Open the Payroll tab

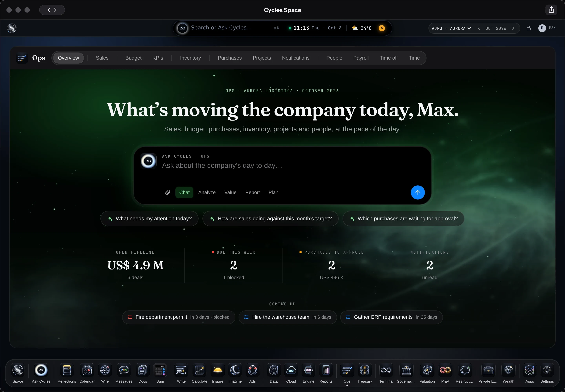[361, 58]
